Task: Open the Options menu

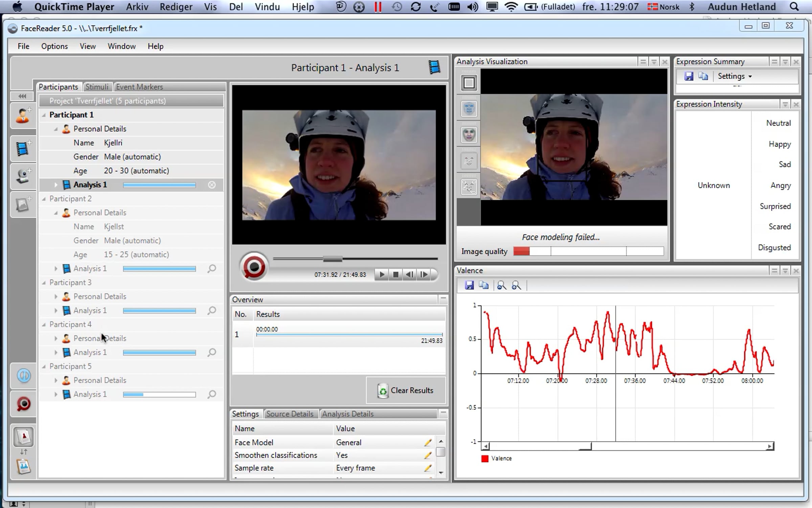Action: click(x=54, y=46)
